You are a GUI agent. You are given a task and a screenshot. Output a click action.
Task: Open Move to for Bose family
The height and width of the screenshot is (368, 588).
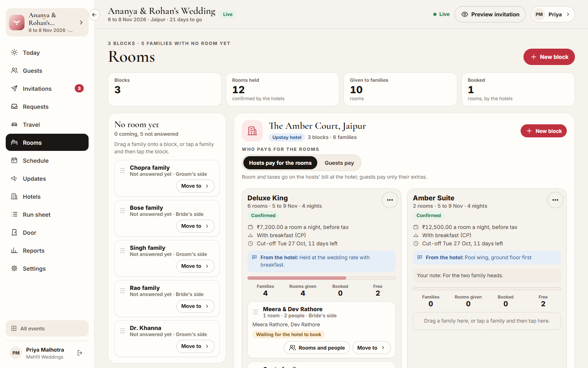(195, 226)
